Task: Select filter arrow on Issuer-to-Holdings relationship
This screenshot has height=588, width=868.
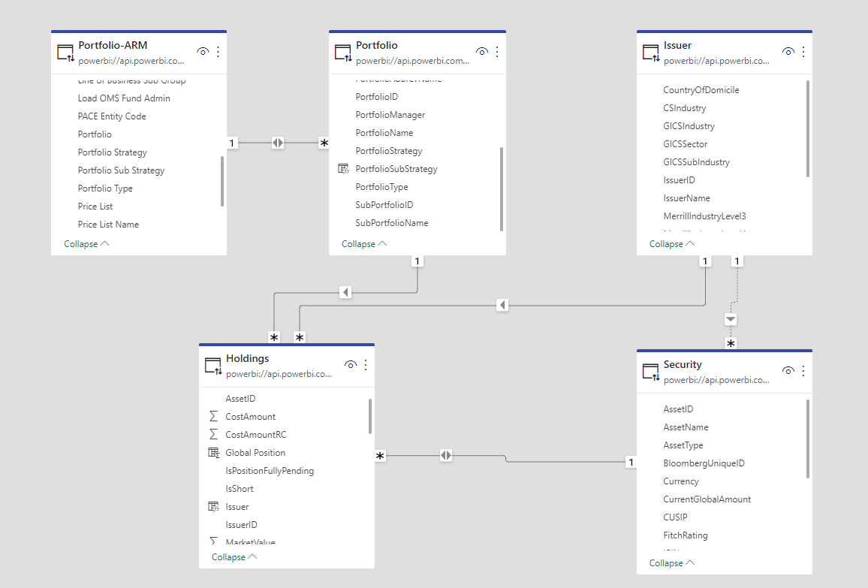Action: [502, 305]
